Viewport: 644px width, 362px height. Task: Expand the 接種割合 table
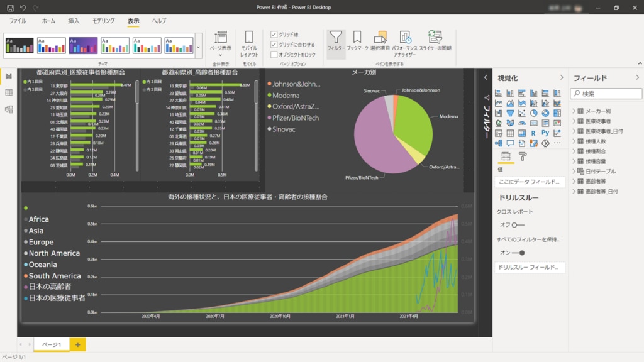coord(574,151)
